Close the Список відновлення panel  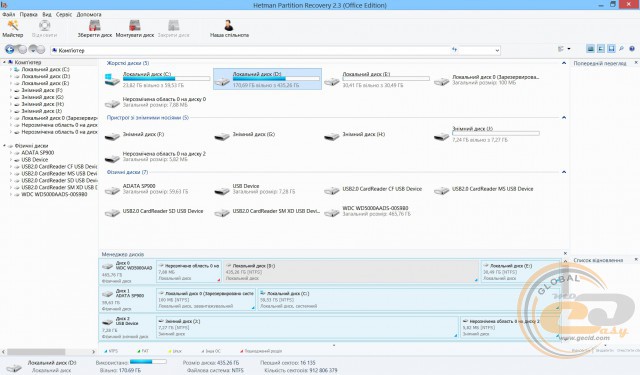(x=636, y=260)
